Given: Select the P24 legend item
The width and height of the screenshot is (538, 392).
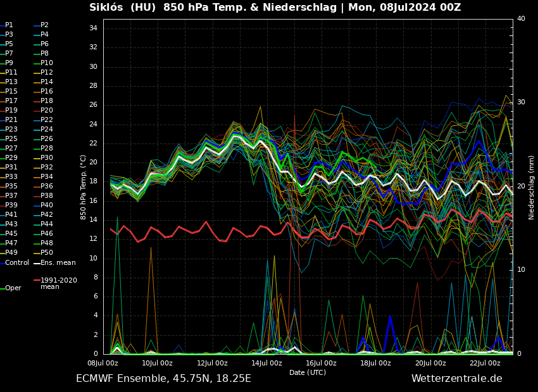Looking at the screenshot, I should 47,129.
